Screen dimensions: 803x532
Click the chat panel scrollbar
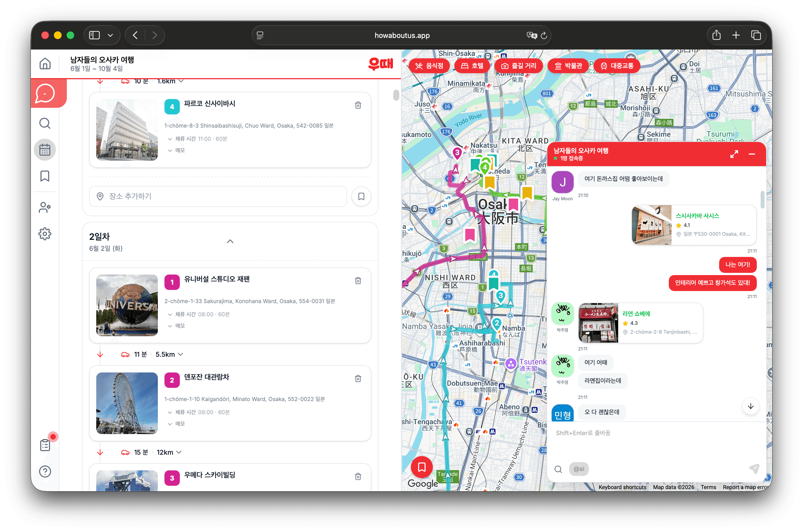coord(762,199)
